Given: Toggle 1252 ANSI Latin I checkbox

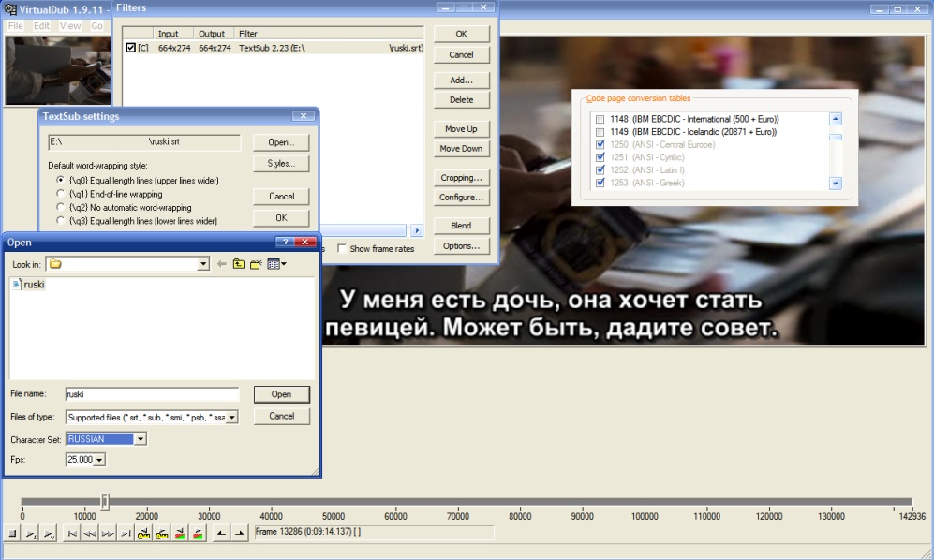Looking at the screenshot, I should point(600,170).
